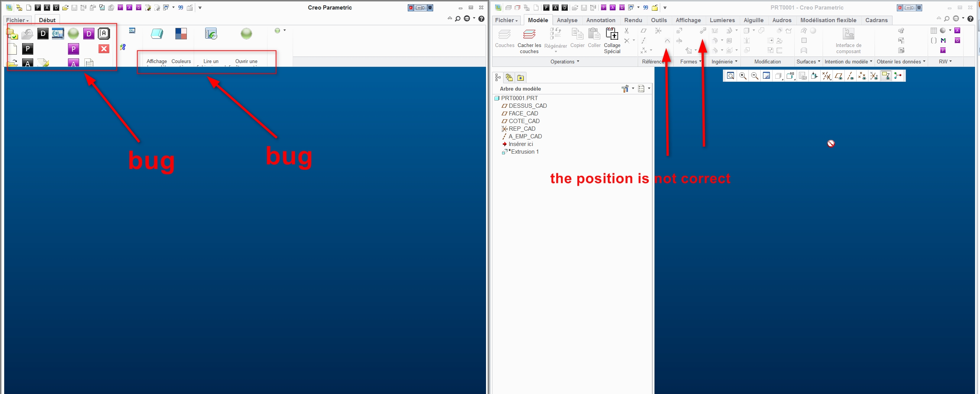Click the red X icon in Début ribbon
Image resolution: width=980 pixels, height=394 pixels.
coord(104,49)
